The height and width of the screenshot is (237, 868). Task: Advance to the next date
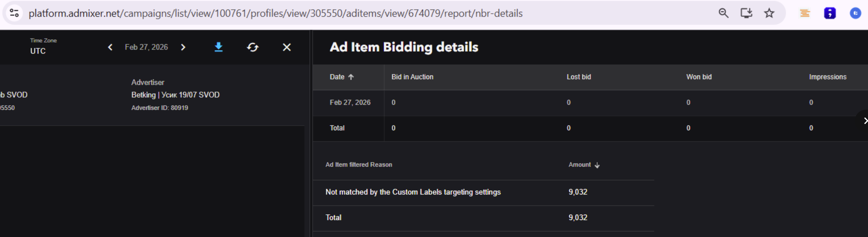pos(183,47)
